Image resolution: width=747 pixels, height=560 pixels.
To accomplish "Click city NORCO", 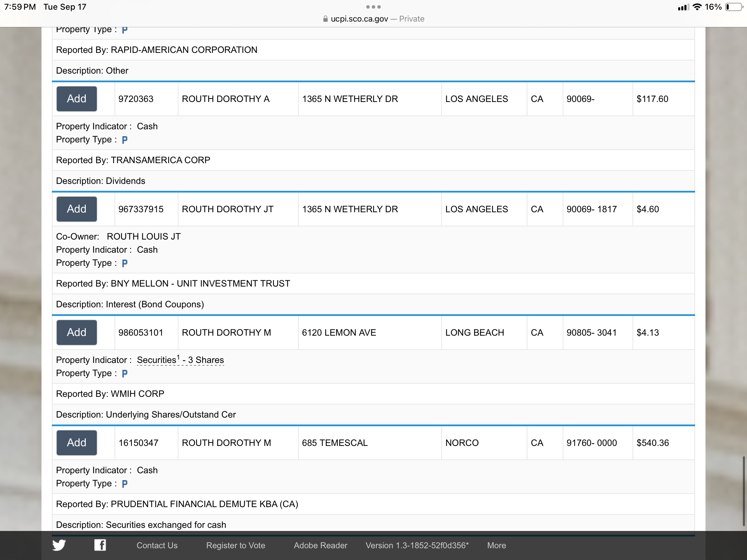I will pyautogui.click(x=462, y=443).
